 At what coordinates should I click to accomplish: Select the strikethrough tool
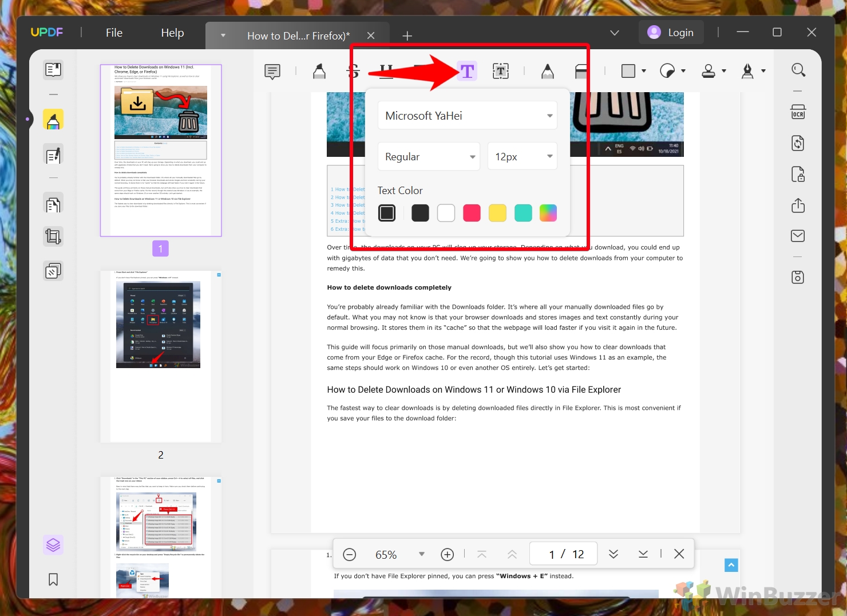point(353,72)
